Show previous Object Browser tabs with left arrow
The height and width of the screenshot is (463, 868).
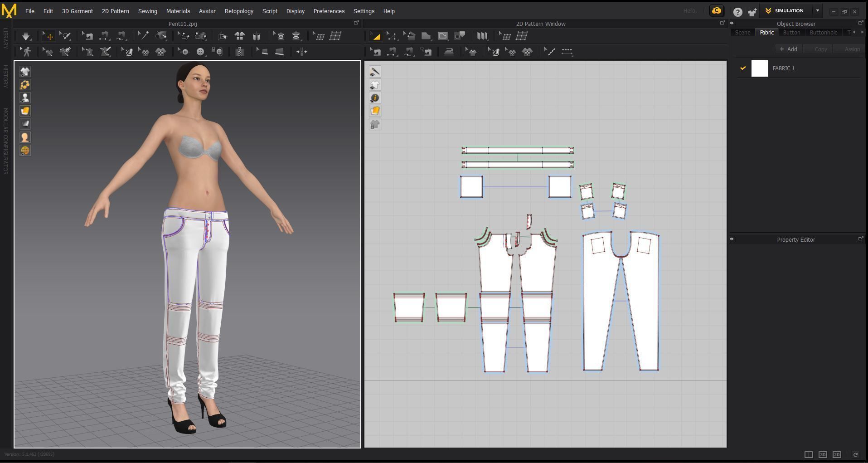[854, 32]
